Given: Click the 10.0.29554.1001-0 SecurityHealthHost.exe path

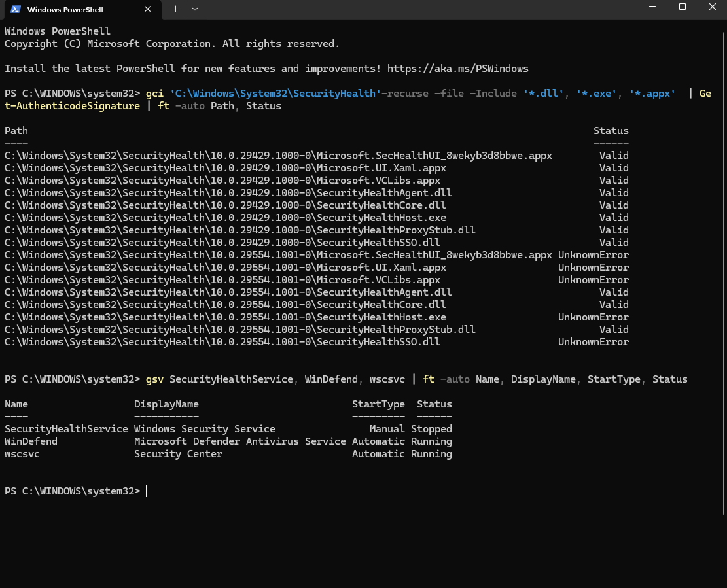Looking at the screenshot, I should 225,317.
